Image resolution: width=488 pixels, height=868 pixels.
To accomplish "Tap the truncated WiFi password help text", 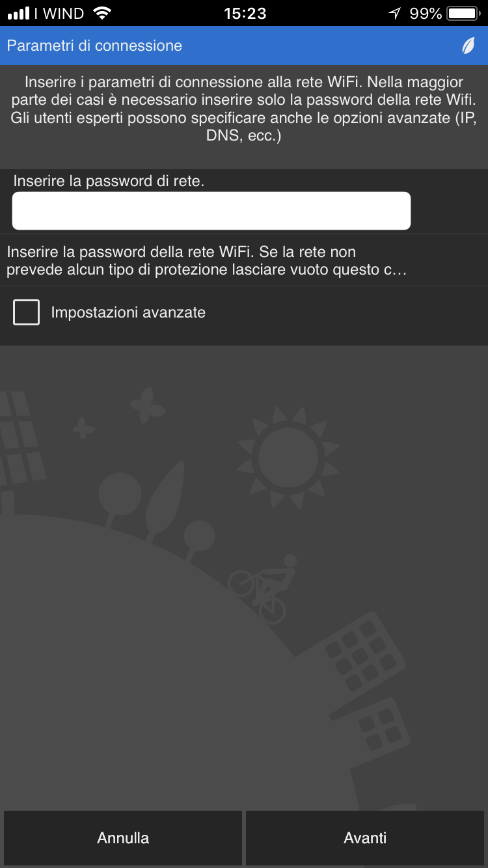I will click(207, 260).
